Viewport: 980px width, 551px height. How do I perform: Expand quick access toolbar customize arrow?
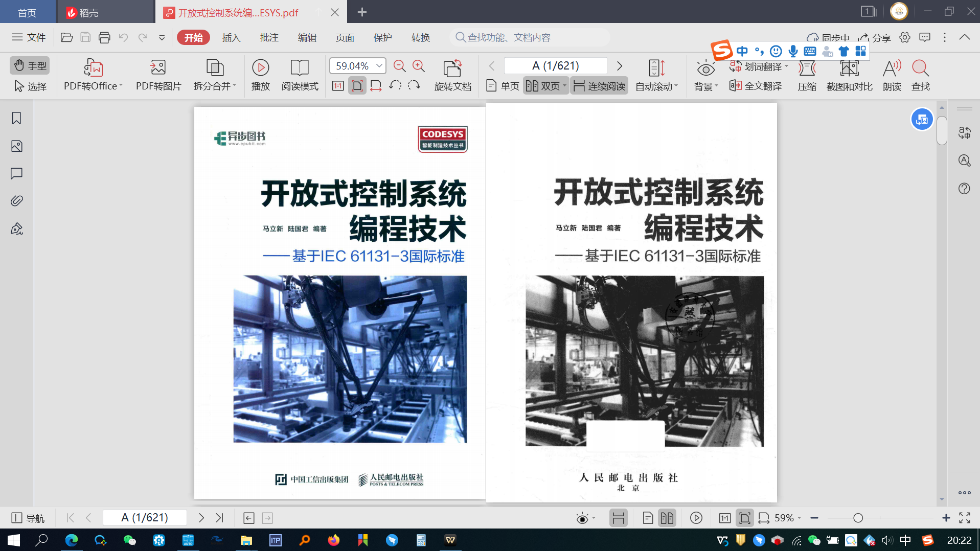162,37
